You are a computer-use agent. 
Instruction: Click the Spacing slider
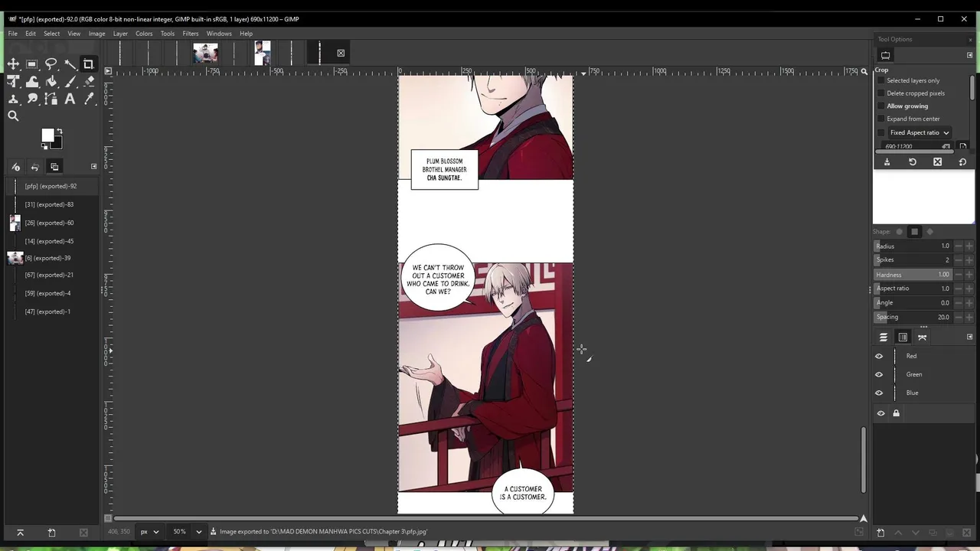[913, 317]
